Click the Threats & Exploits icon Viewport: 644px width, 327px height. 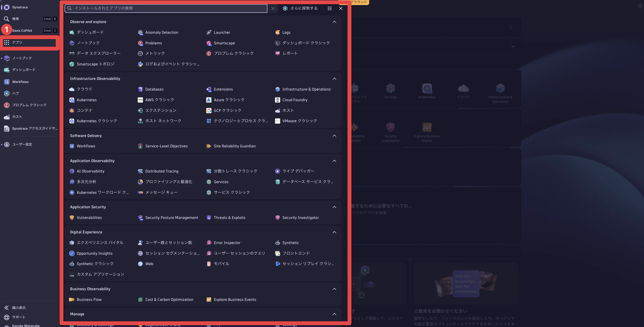click(209, 218)
